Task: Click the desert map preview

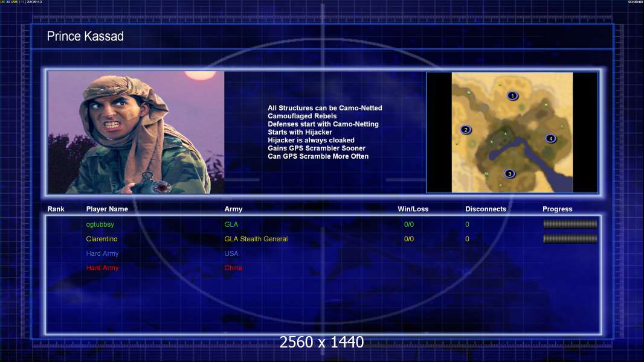Action: (x=512, y=132)
